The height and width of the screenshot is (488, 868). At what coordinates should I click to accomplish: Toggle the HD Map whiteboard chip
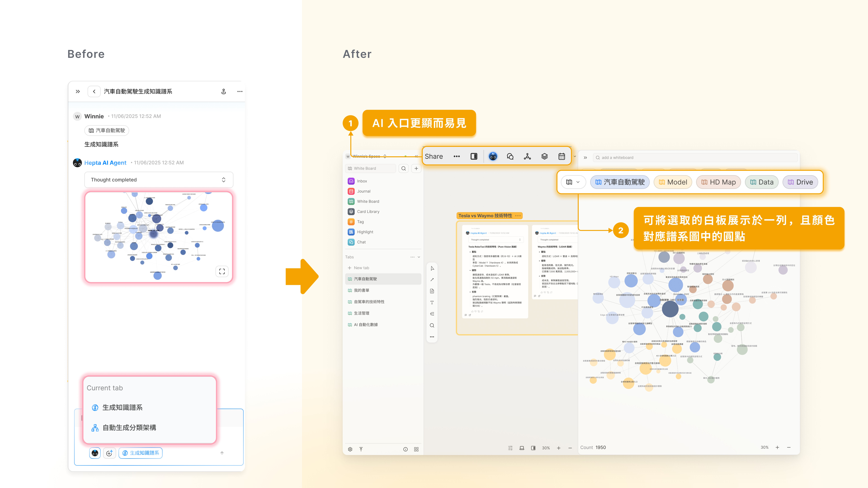pos(718,182)
